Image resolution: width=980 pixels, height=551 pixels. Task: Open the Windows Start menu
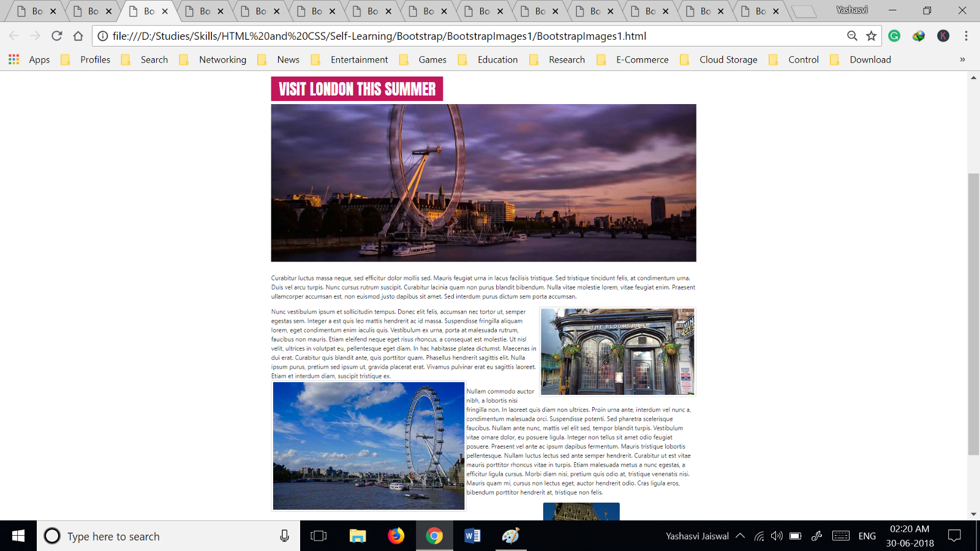click(x=18, y=536)
